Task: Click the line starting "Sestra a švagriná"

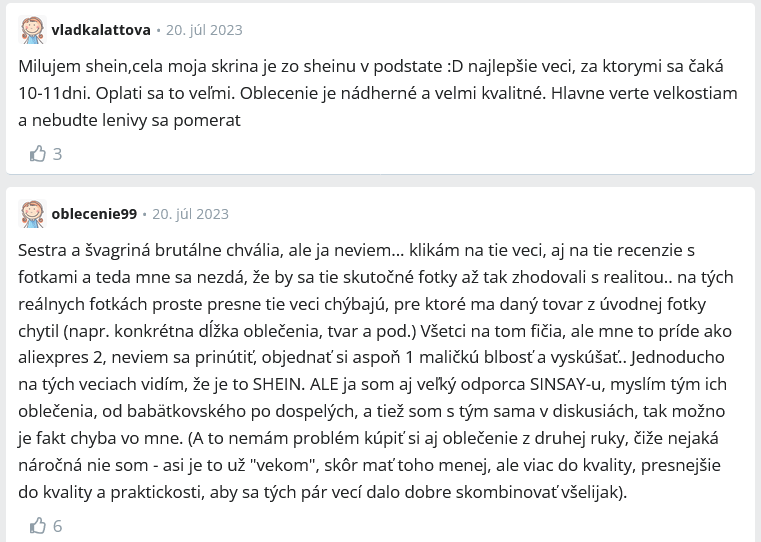Action: click(x=357, y=250)
